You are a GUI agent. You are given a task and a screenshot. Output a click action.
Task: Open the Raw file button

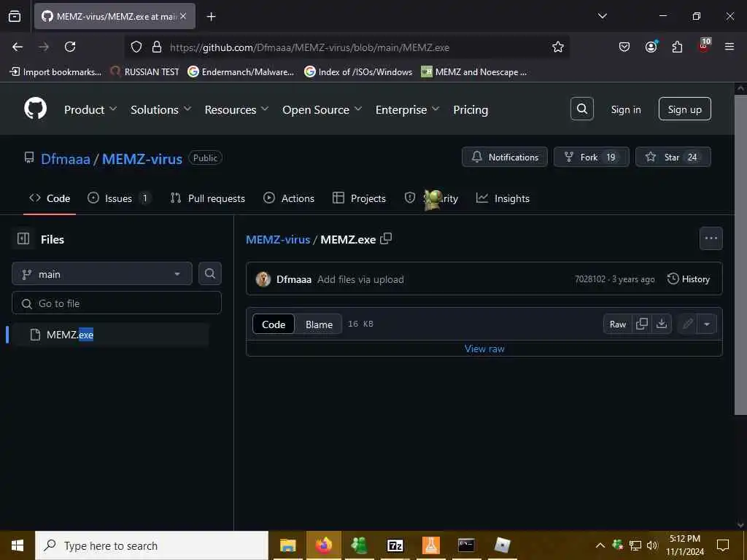pyautogui.click(x=617, y=324)
